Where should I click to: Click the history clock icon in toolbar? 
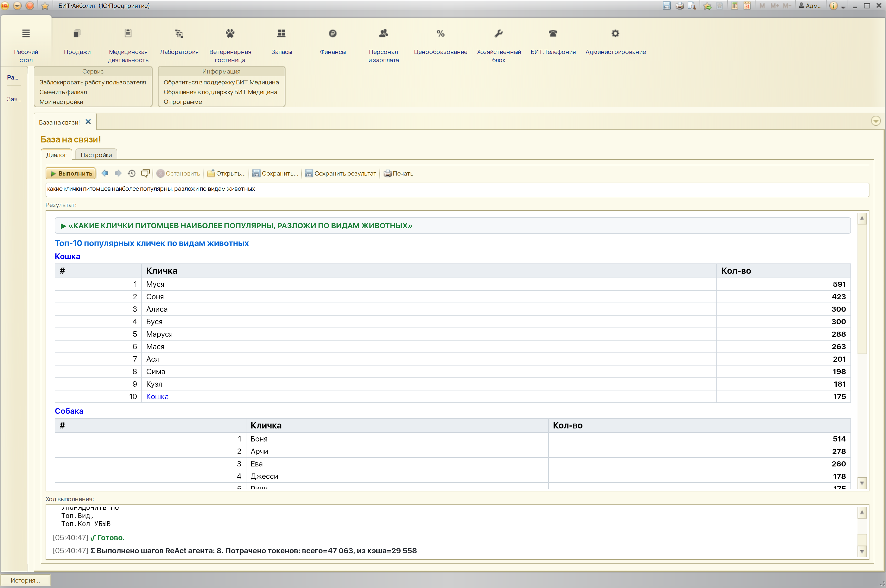(x=132, y=173)
